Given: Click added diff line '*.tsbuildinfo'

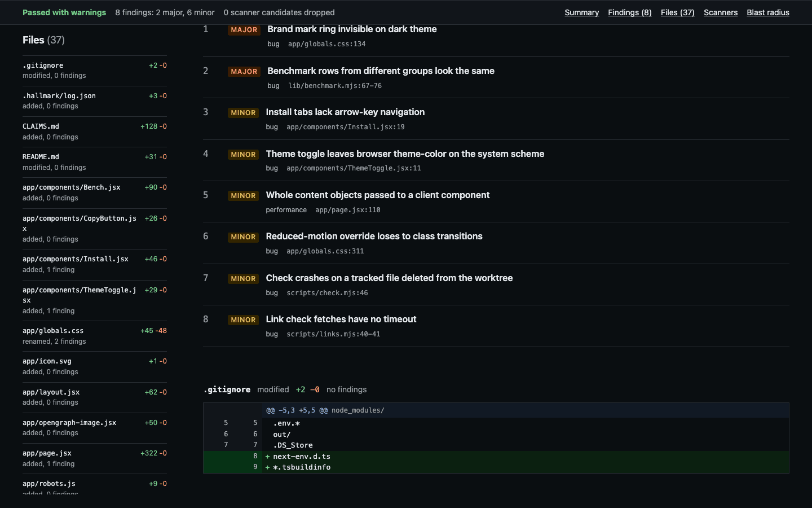Looking at the screenshot, I should click(x=496, y=467).
